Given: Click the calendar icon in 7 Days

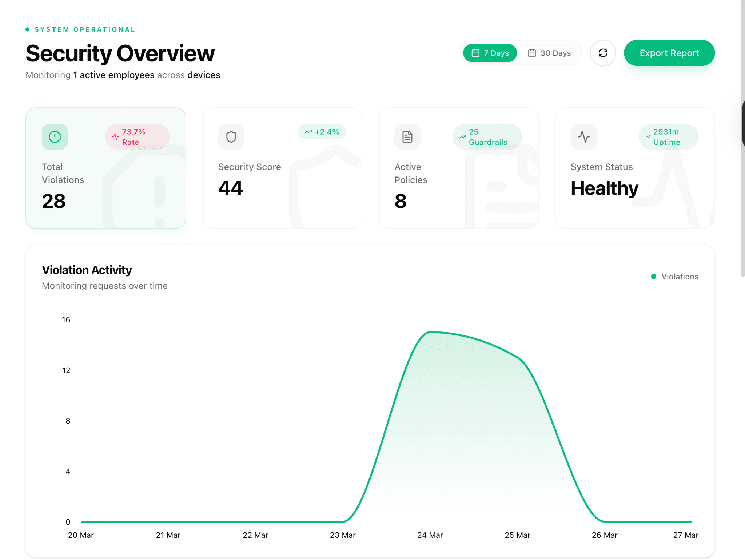Looking at the screenshot, I should click(475, 53).
